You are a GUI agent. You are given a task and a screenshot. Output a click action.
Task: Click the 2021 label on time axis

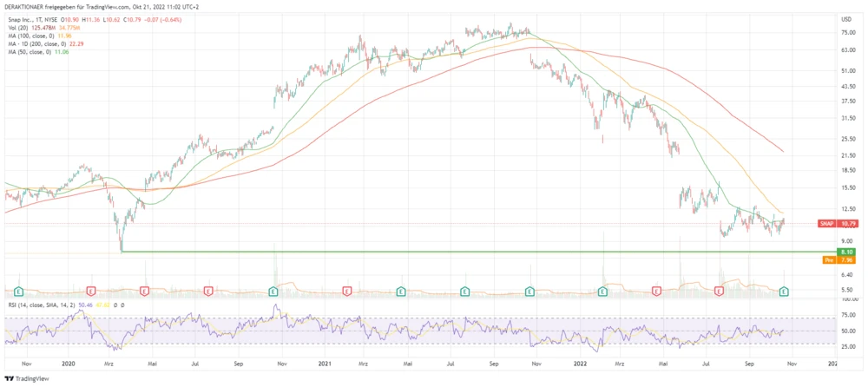tap(324, 365)
